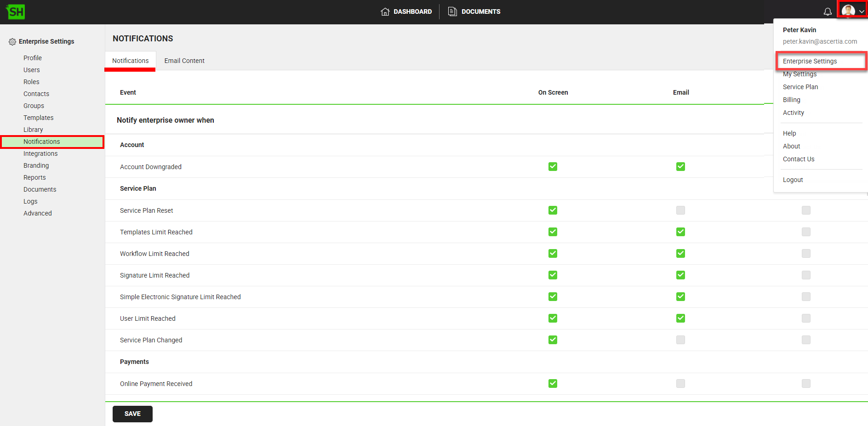The image size is (868, 426).
Task: Disable Email for Templates Limit Reached
Action: coord(680,232)
